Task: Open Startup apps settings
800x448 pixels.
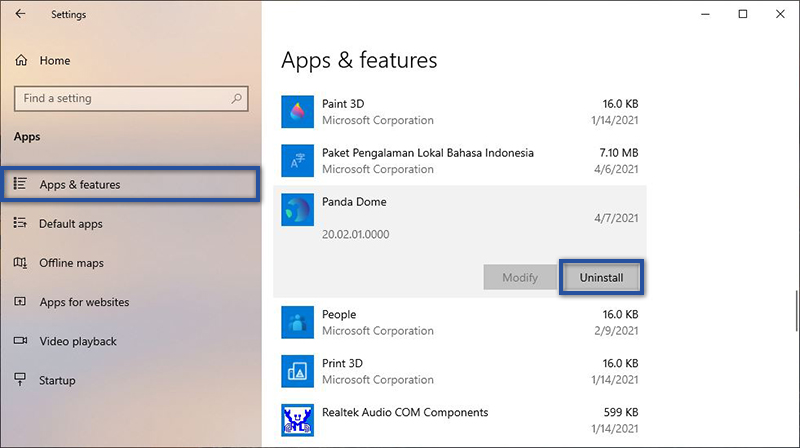Action: [x=57, y=380]
